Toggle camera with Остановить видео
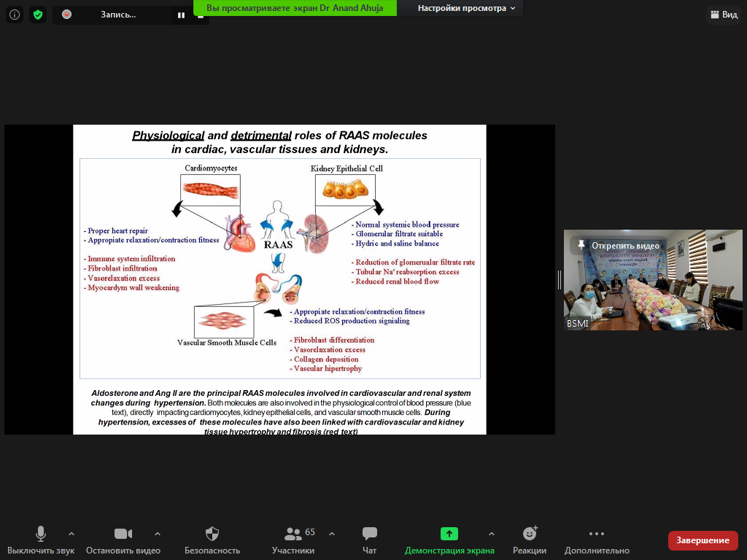 pos(123,540)
